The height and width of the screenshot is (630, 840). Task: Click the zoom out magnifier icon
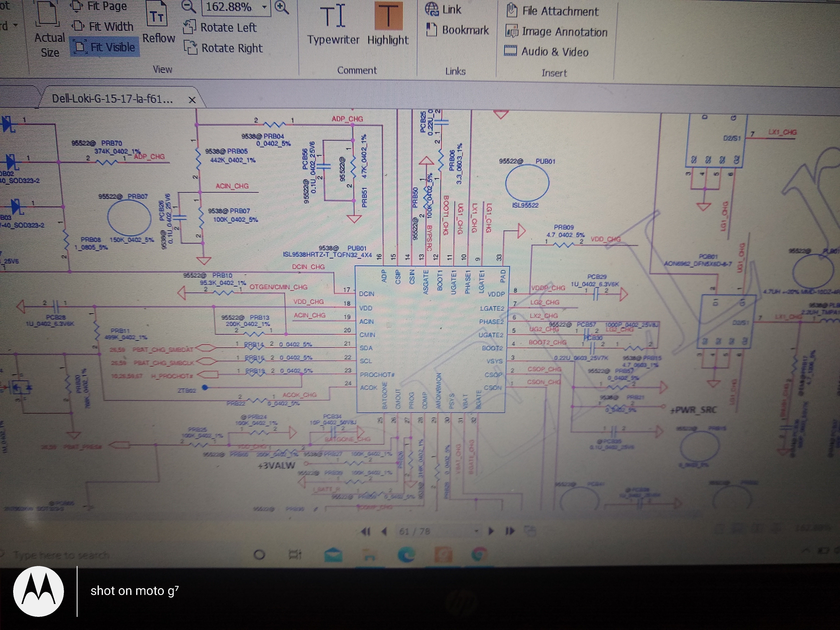189,7
